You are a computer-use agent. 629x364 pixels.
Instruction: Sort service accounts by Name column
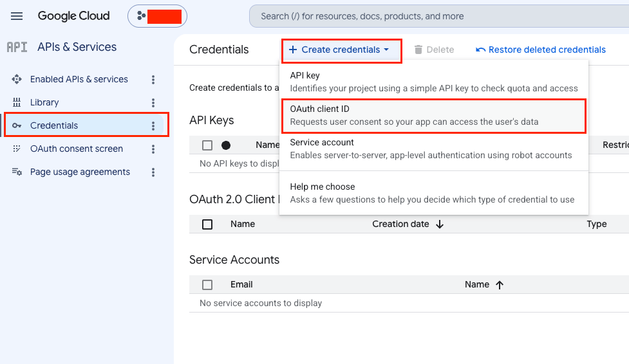(477, 285)
